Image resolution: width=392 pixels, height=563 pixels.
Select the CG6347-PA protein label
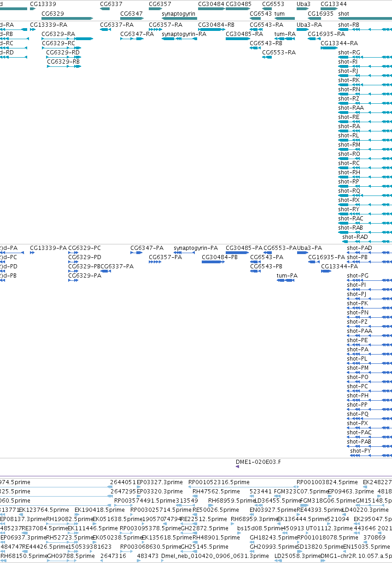147,248
